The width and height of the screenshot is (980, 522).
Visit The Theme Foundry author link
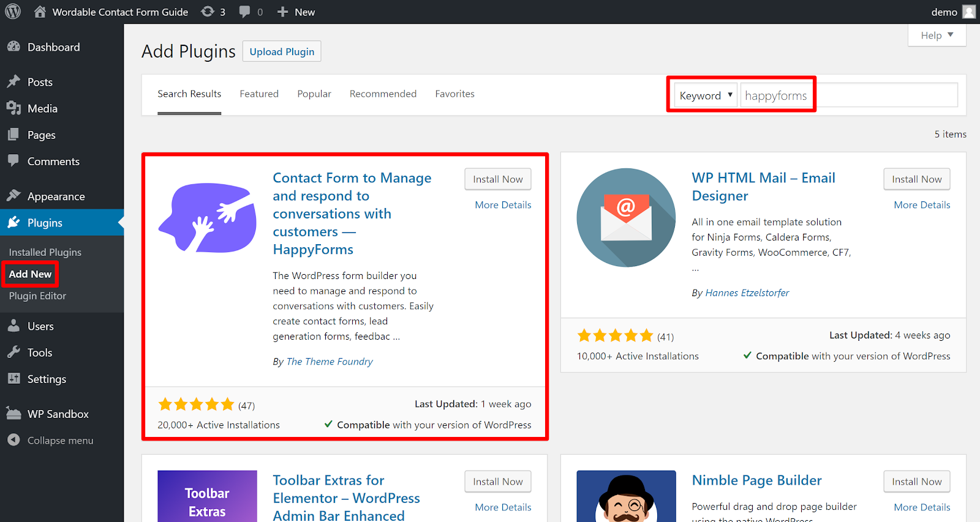click(x=330, y=362)
